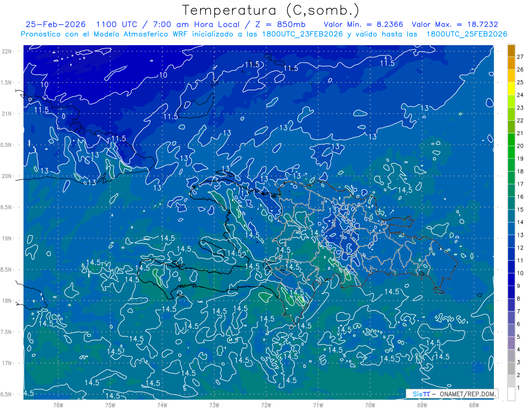Pick the orange swatch between 26 and 27
This screenshot has height=411, width=532.
pos(511,63)
